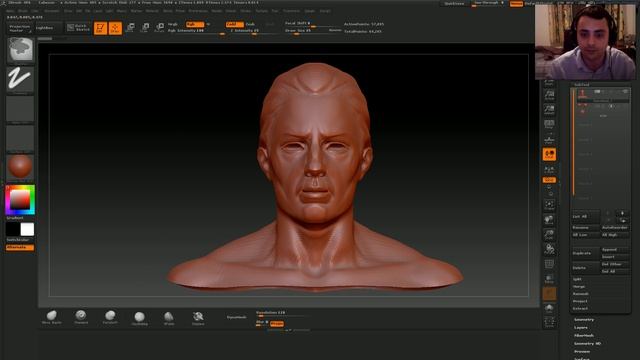Open the empty alpha slot
The image size is (640, 360).
(x=20, y=109)
